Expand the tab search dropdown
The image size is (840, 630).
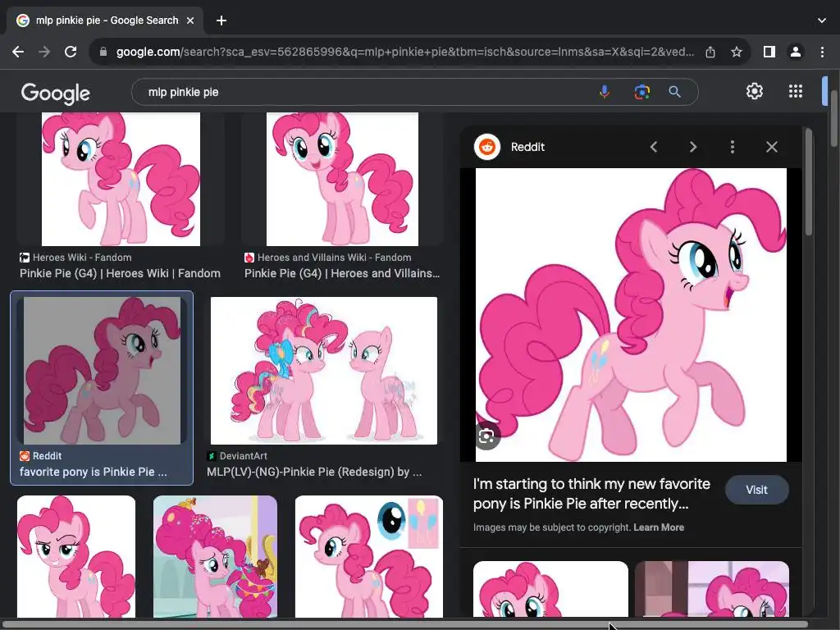(822, 21)
